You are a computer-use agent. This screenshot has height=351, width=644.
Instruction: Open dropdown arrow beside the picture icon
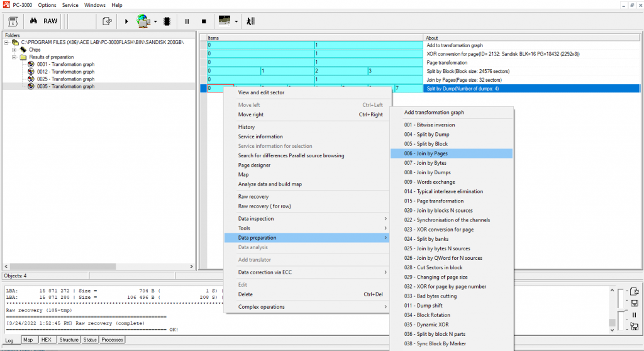[x=236, y=21]
